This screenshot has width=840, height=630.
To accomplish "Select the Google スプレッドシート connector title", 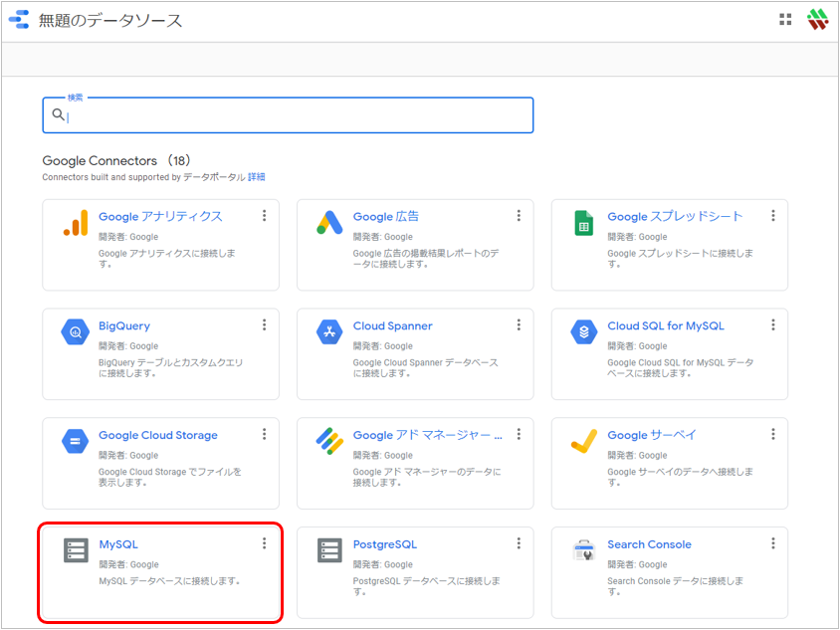I will [675, 216].
